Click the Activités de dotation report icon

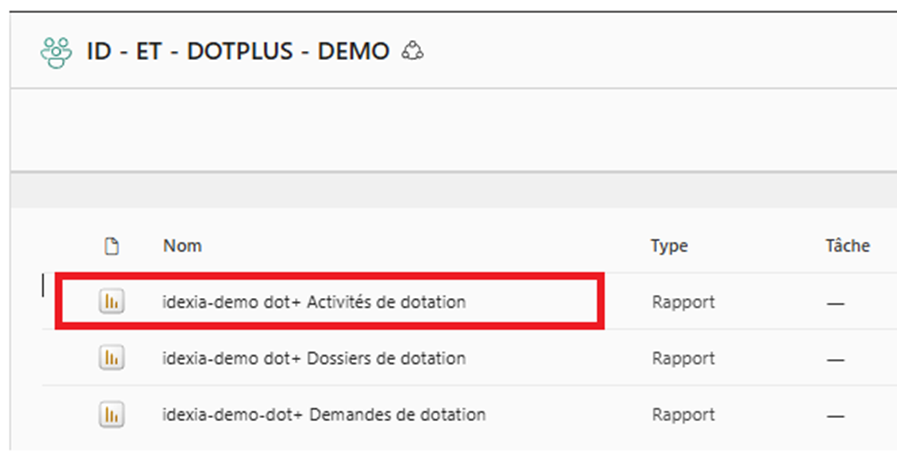point(110,302)
